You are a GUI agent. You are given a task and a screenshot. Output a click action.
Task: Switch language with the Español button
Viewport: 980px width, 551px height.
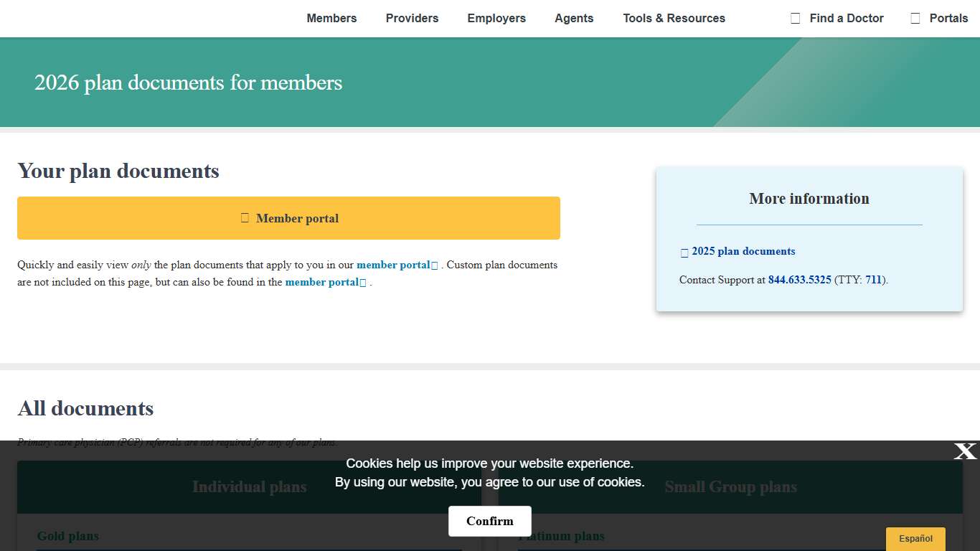tap(915, 539)
